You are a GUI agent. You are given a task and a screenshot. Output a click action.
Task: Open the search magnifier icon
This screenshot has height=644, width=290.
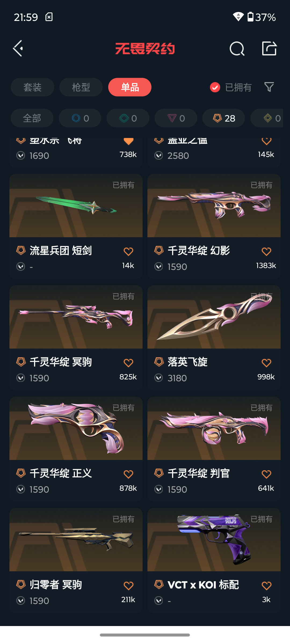237,49
